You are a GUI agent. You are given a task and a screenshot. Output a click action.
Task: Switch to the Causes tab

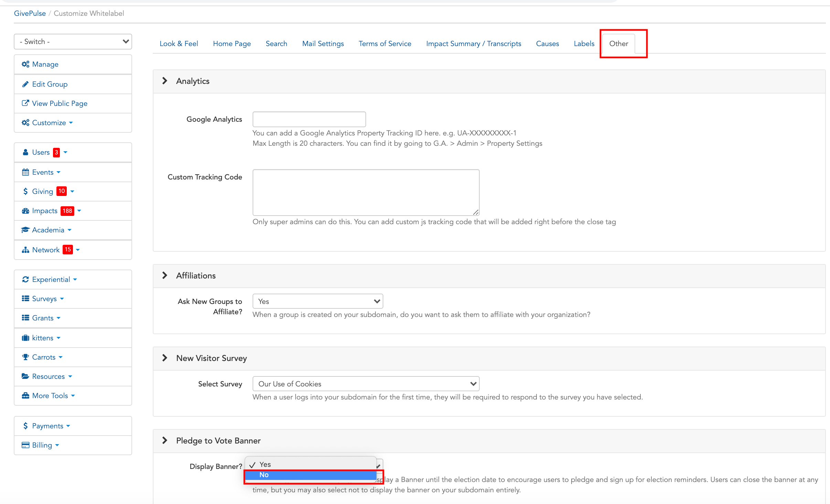pyautogui.click(x=547, y=44)
